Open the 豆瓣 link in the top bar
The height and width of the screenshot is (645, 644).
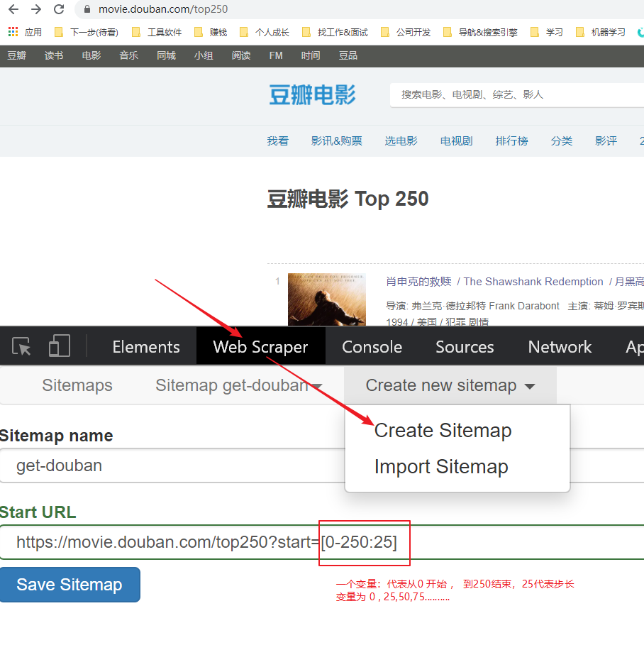[17, 55]
